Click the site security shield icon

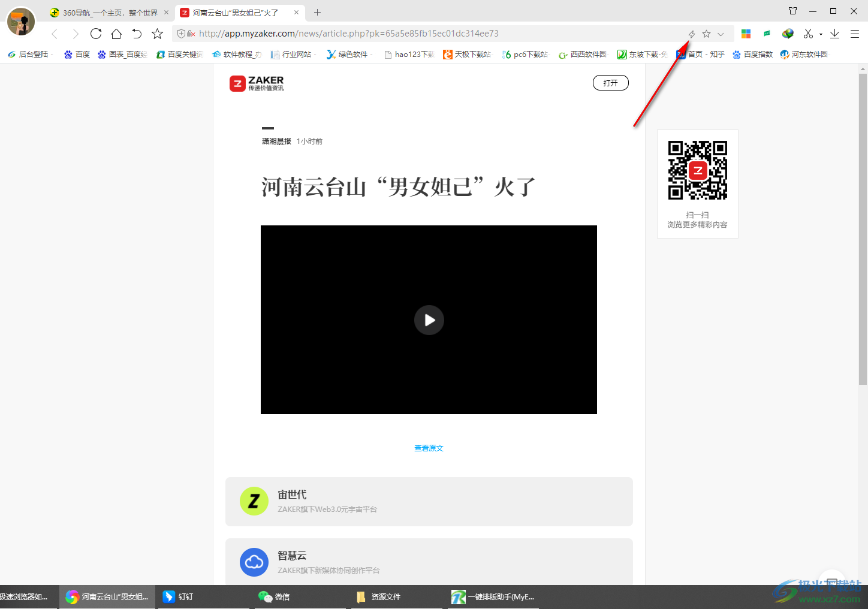point(181,34)
